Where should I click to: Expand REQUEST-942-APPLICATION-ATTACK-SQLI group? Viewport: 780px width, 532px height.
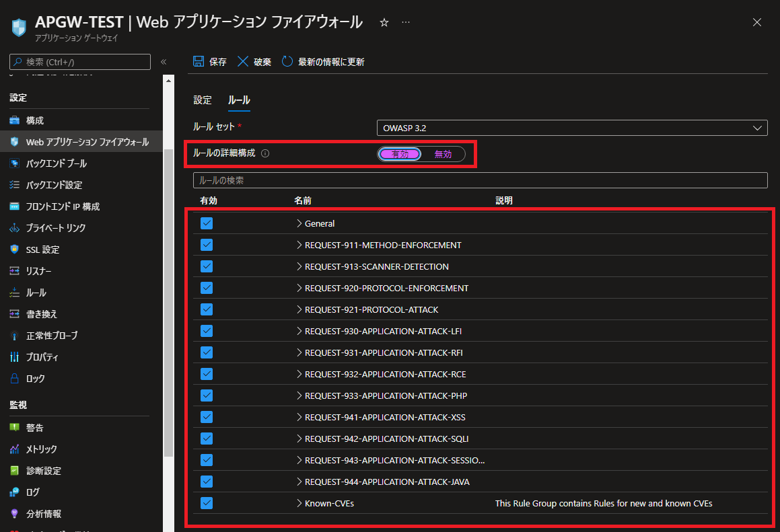tap(299, 439)
